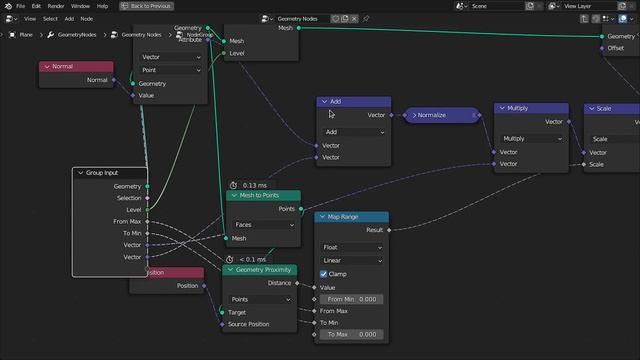Image resolution: width=640 pixels, height=360 pixels.
Task: Open the Edit menu
Action: tap(36, 6)
